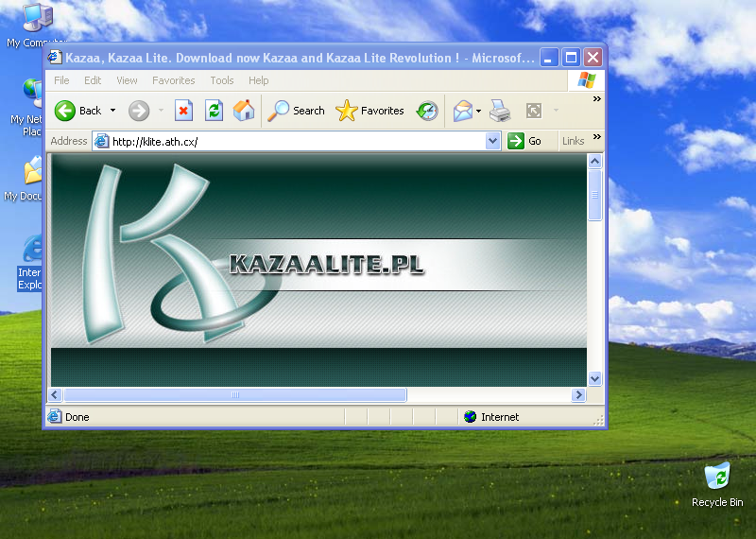
Task: Click the grey Forward arrow button
Action: point(139,111)
